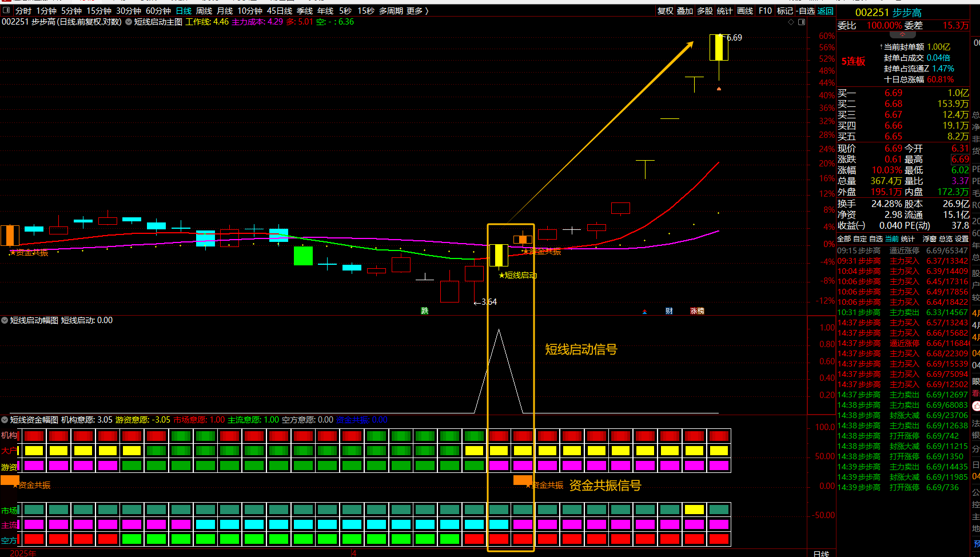Switch chart to 年线 yearly
Screen dimensions: 980x557
pyautogui.click(x=325, y=11)
